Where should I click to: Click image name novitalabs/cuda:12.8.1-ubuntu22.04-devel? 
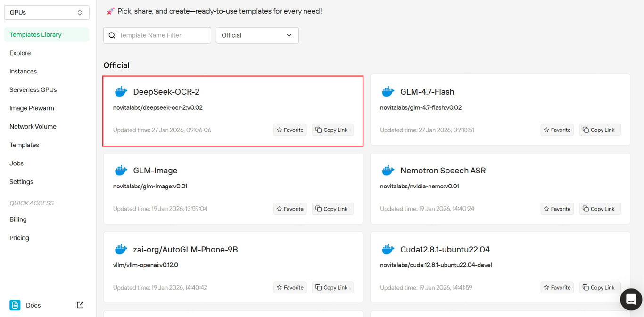tap(436, 265)
